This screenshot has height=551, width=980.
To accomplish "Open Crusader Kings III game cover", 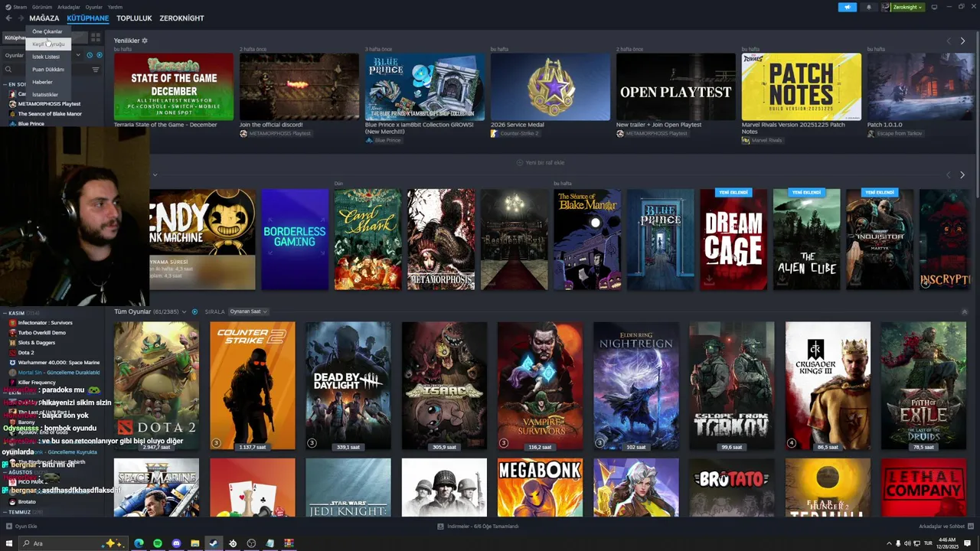I will click(828, 386).
